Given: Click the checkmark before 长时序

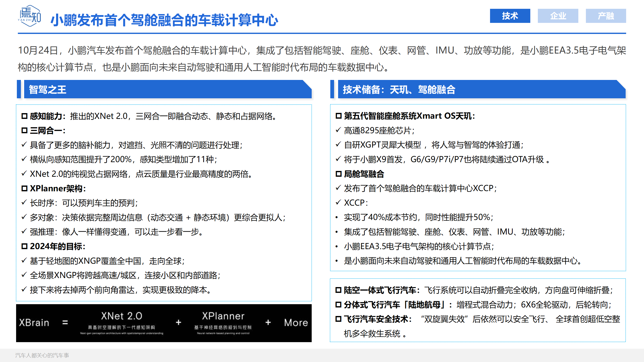Looking at the screenshot, I should 24,202.
